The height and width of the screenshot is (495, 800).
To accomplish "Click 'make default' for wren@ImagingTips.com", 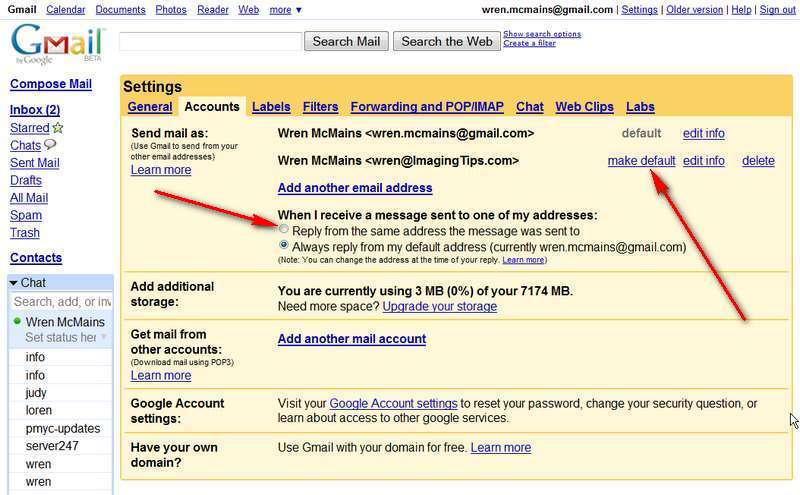I will point(641,161).
